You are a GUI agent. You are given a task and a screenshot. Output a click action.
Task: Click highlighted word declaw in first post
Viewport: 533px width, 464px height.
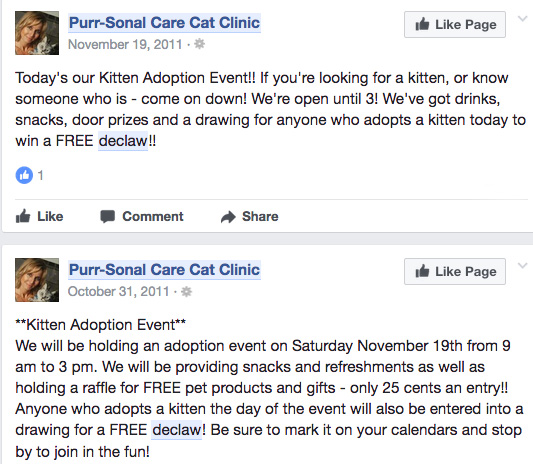(x=123, y=141)
